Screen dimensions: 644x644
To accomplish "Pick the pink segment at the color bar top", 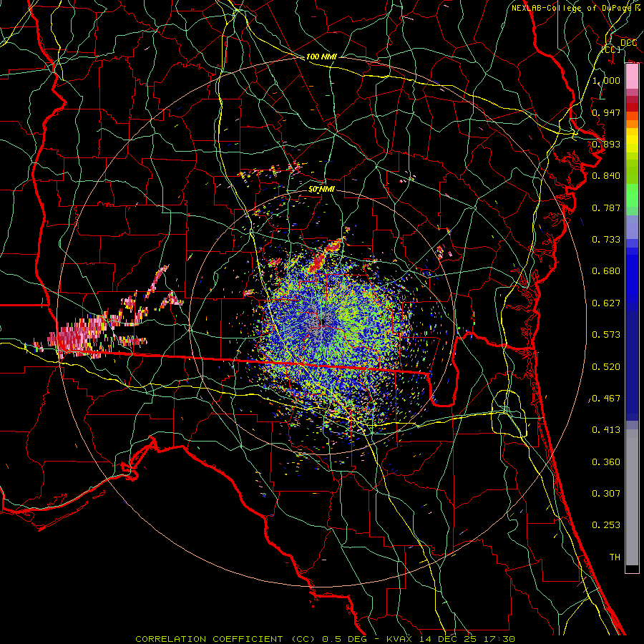I will (x=632, y=77).
